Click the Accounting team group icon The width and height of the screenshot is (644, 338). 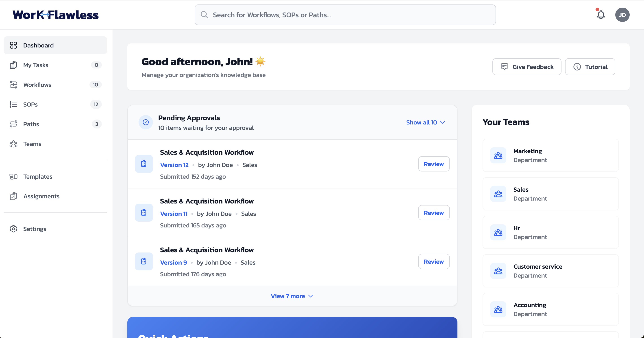click(x=498, y=309)
